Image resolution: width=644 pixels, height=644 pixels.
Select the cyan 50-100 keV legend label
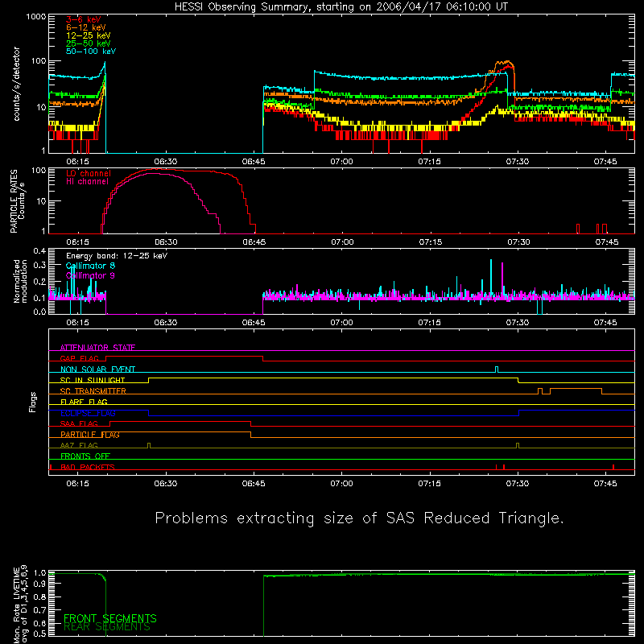click(91, 52)
